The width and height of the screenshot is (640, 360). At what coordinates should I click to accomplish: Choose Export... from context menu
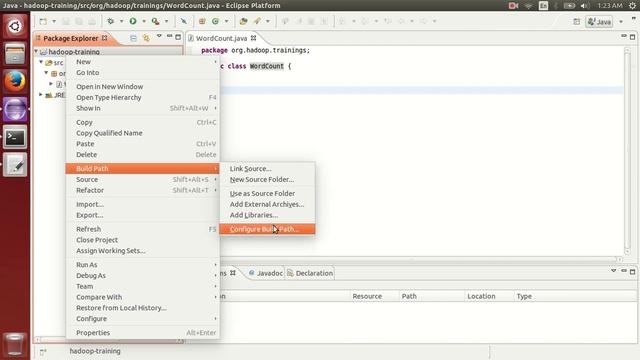click(142, 215)
